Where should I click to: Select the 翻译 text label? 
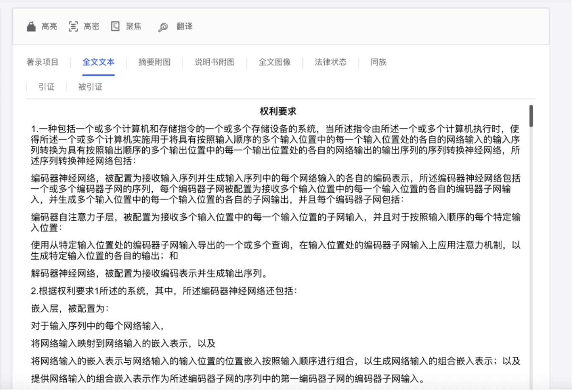pos(184,27)
